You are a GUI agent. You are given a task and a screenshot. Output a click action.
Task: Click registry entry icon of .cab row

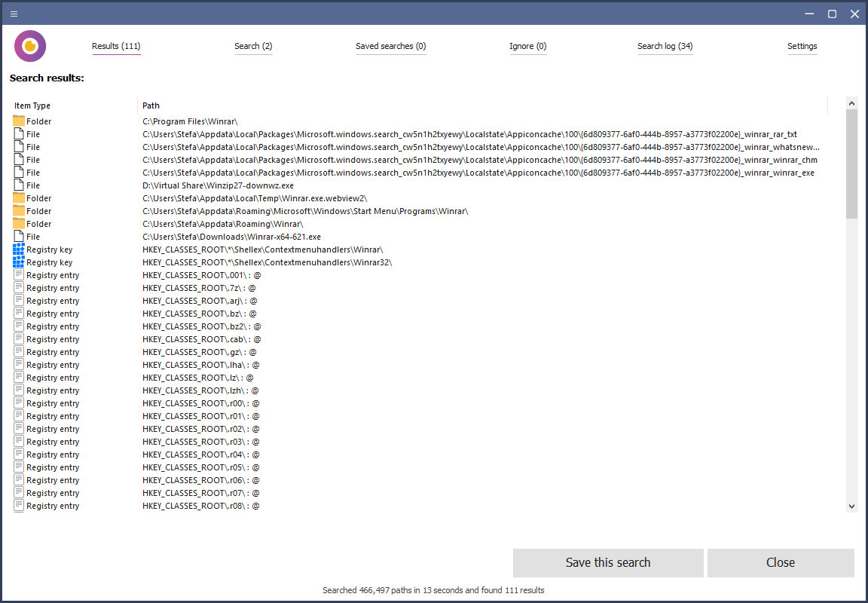[x=19, y=339]
